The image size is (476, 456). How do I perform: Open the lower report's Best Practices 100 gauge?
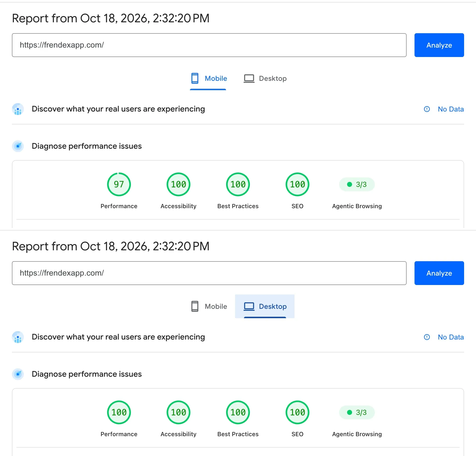coord(238,412)
